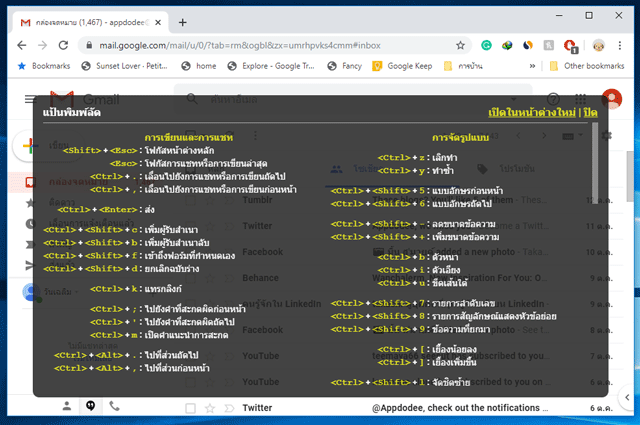This screenshot has height=425, width=640.
Task: Bookmark this page with the star
Action: click(460, 45)
